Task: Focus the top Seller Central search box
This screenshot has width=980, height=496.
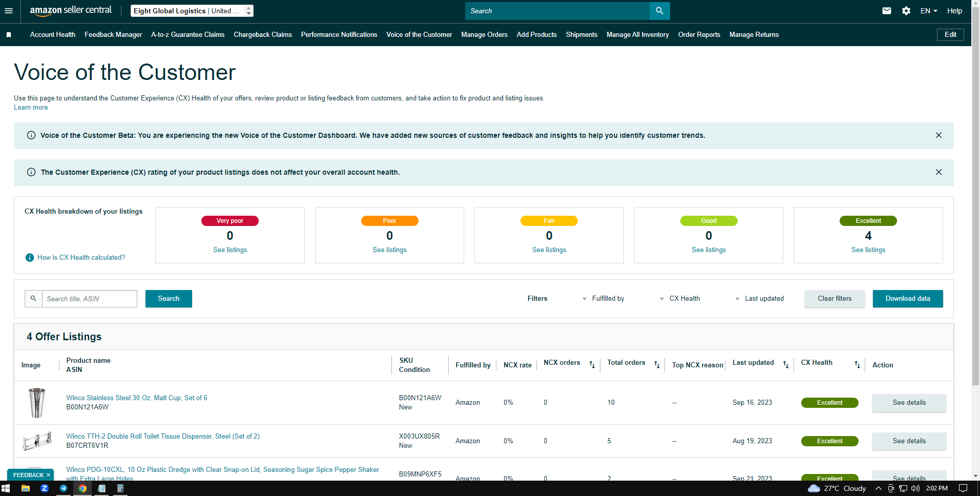Action: tap(557, 11)
